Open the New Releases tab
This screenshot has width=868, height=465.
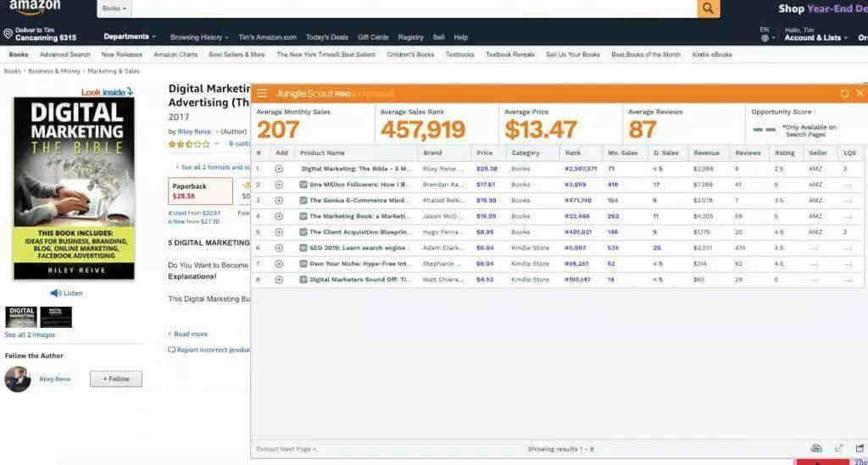coord(122,55)
